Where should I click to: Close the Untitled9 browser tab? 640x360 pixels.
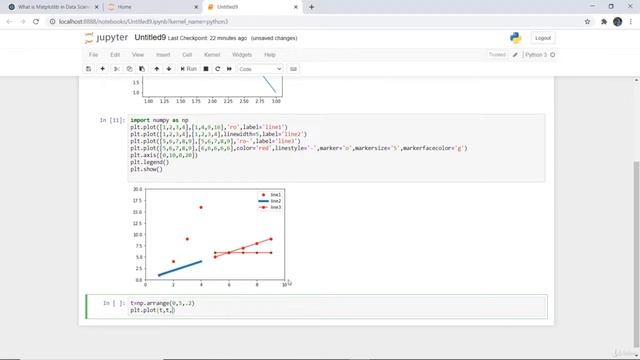296,7
